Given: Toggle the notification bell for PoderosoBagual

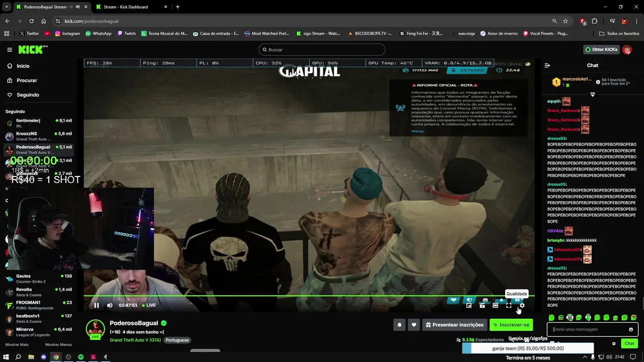Looking at the screenshot, I should [x=399, y=325].
